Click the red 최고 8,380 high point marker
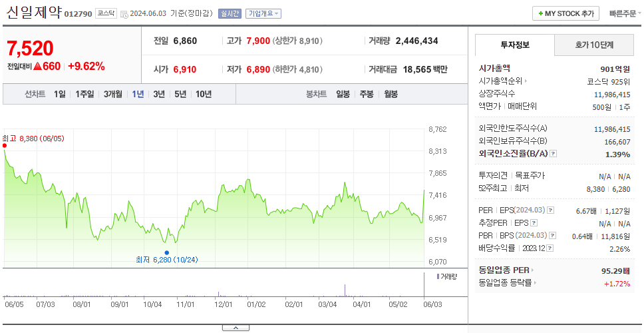The height and width of the screenshot is (333, 644). coord(5,146)
